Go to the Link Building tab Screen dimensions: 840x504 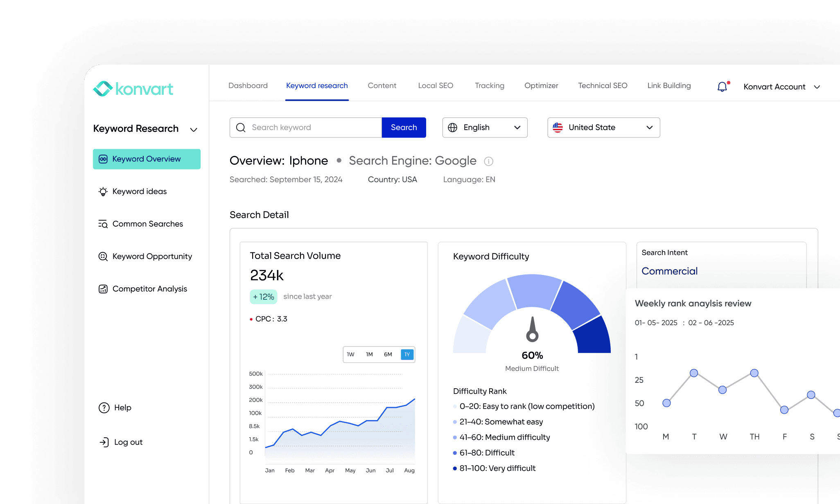(669, 85)
